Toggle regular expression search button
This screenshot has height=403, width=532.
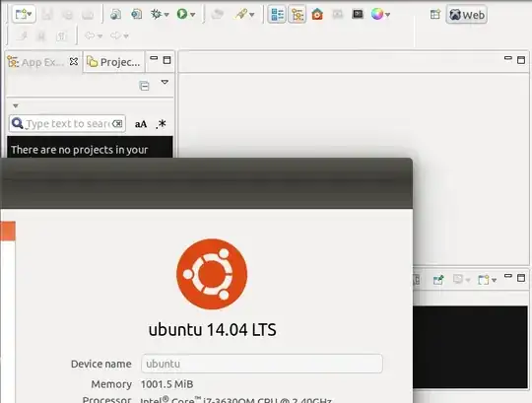coord(161,124)
